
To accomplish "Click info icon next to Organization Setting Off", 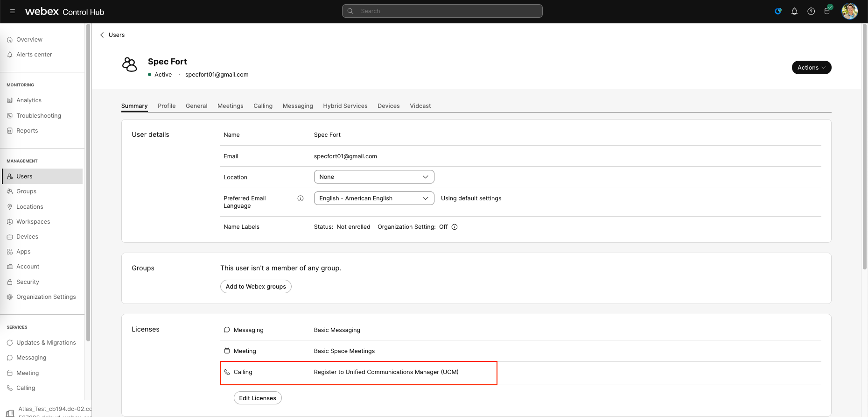I will click(x=455, y=227).
